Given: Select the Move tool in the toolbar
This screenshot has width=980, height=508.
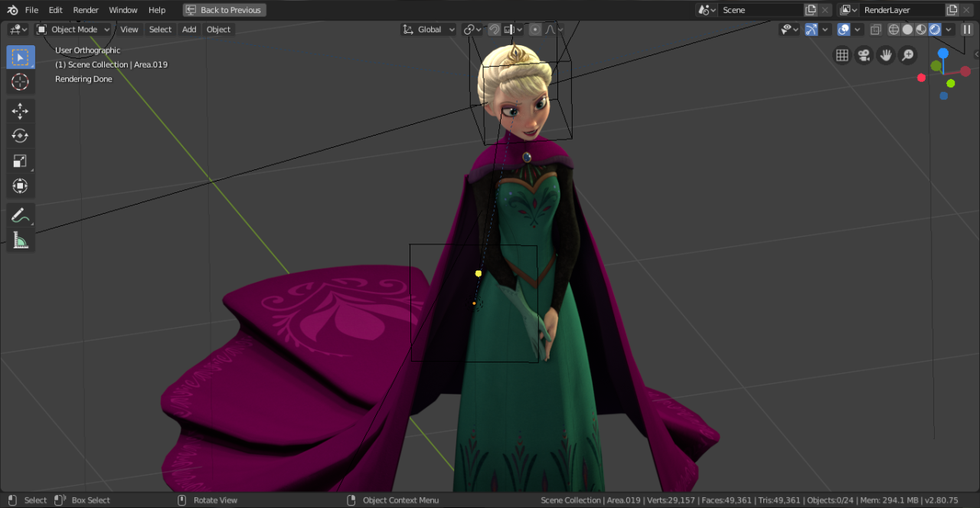Looking at the screenshot, I should click(21, 111).
